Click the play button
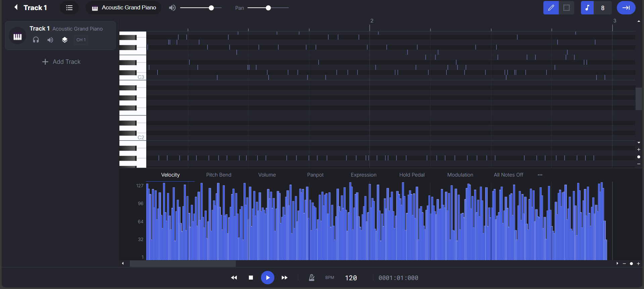The width and height of the screenshot is (644, 289). tap(268, 278)
